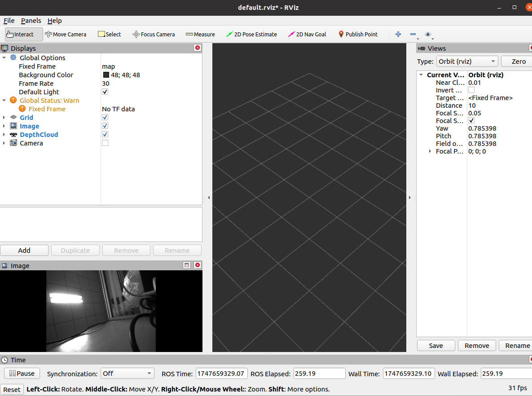Check the Invert axis checkbox in Views
This screenshot has height=396, width=532.
point(471,90)
